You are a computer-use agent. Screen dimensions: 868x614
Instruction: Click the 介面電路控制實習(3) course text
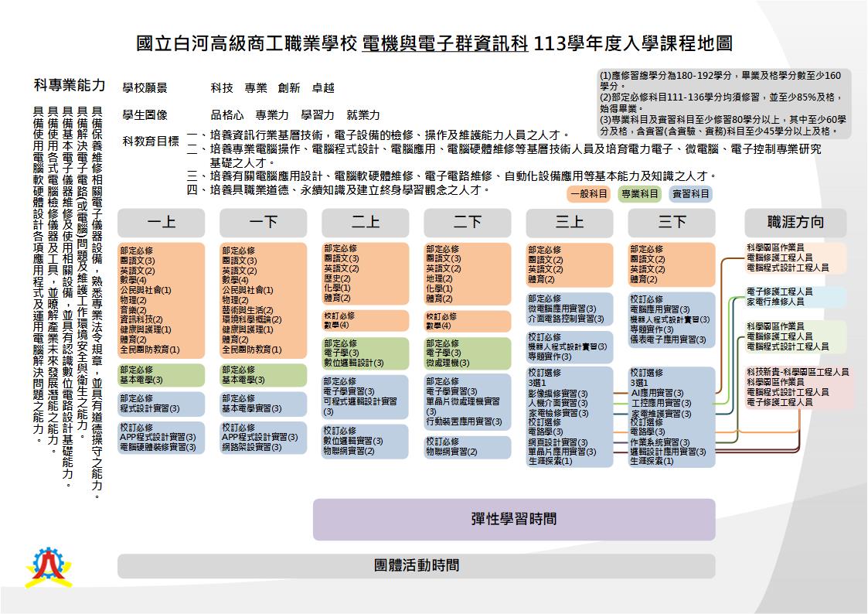[566, 319]
